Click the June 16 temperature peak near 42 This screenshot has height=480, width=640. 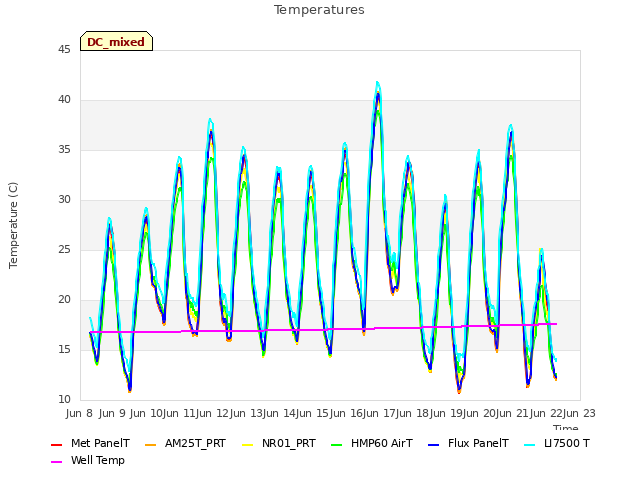pos(378,84)
